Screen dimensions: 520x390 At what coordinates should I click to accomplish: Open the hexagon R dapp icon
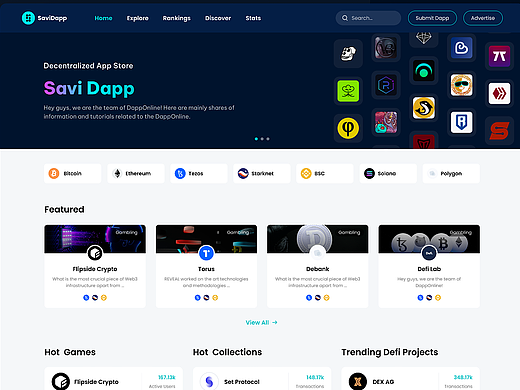tap(386, 85)
